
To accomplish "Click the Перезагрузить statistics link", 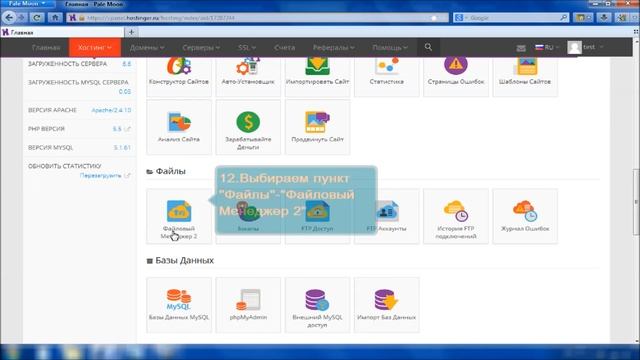I will coord(100,176).
